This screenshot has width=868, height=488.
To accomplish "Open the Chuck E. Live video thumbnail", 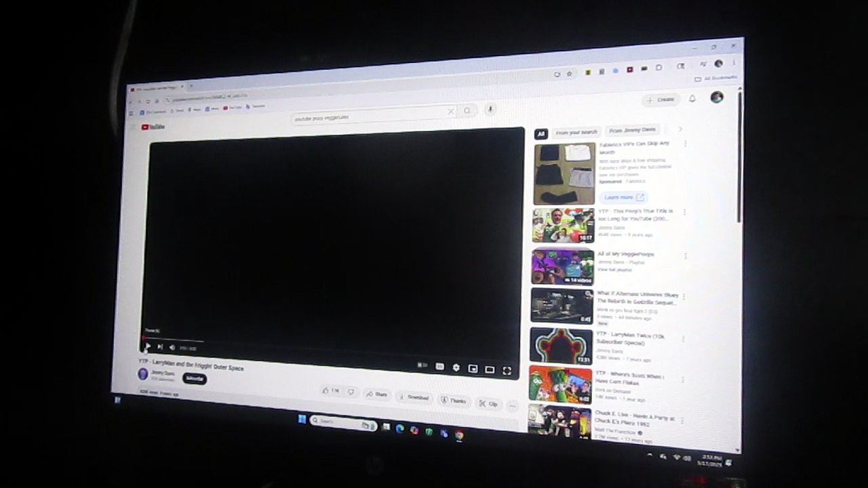I will 559,423.
